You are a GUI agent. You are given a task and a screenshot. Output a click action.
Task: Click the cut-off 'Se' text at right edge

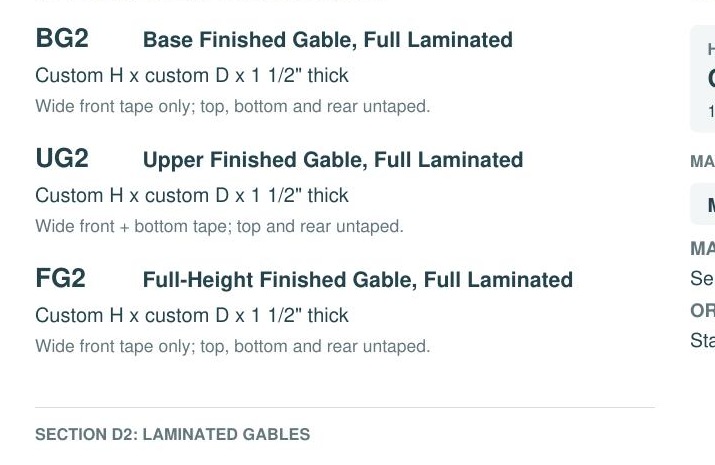click(x=703, y=279)
